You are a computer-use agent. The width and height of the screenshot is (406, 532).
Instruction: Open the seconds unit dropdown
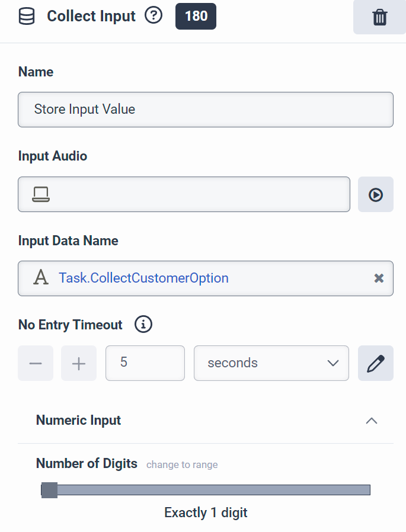coord(271,363)
